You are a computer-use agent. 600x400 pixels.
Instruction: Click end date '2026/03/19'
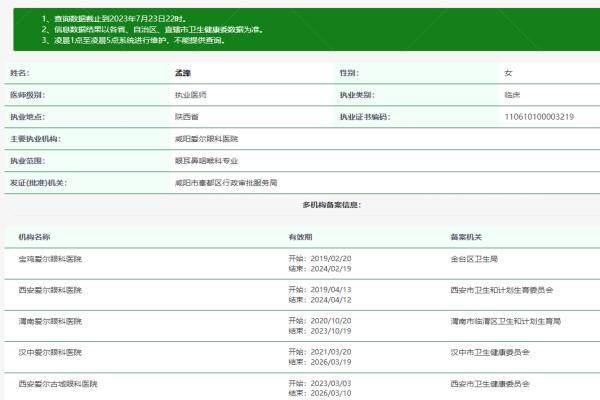pos(331,362)
